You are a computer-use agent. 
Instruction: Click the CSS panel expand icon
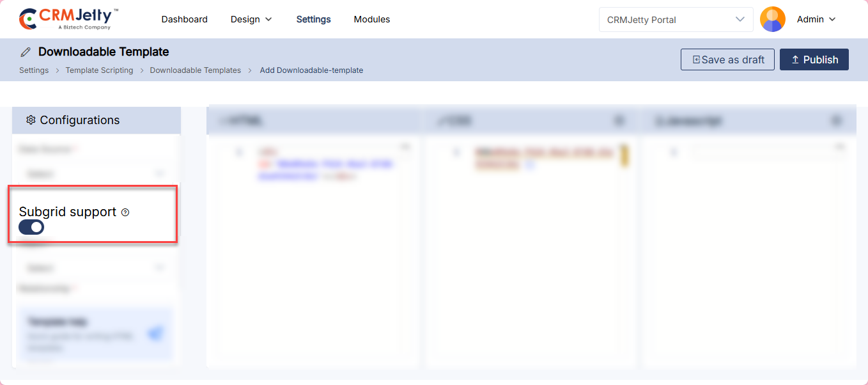[x=619, y=120]
